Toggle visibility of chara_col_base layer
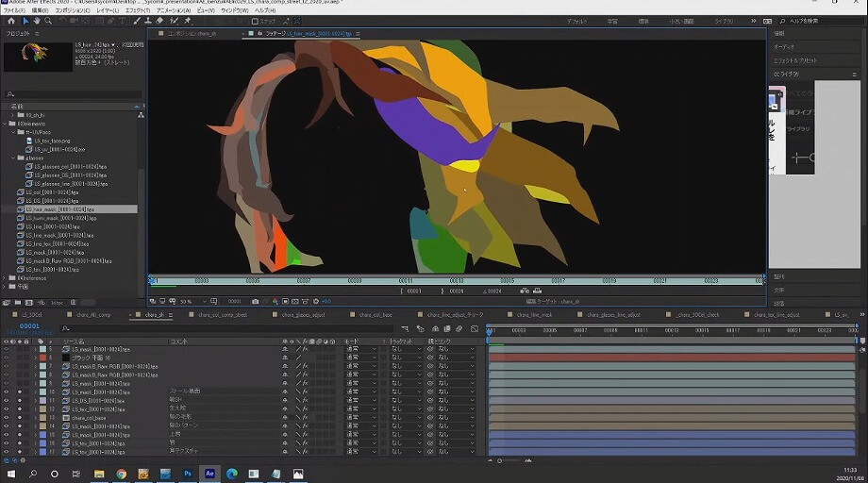Screen dimensions: 868x483 [6, 418]
